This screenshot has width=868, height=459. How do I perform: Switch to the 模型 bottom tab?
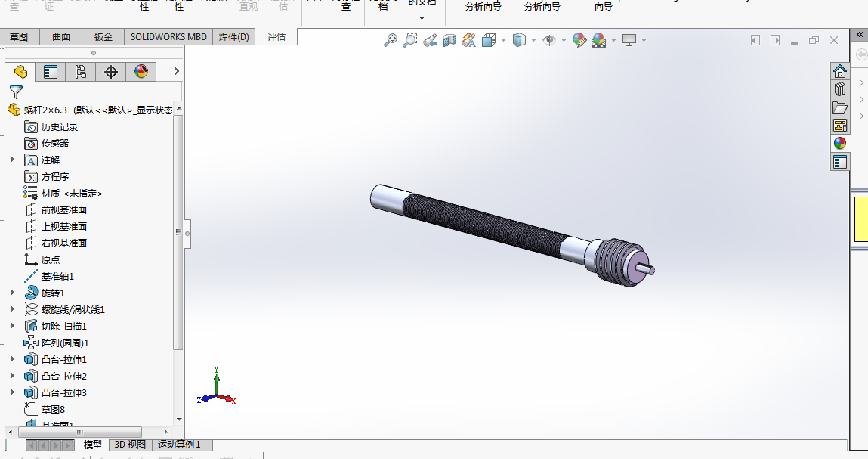[x=92, y=445]
